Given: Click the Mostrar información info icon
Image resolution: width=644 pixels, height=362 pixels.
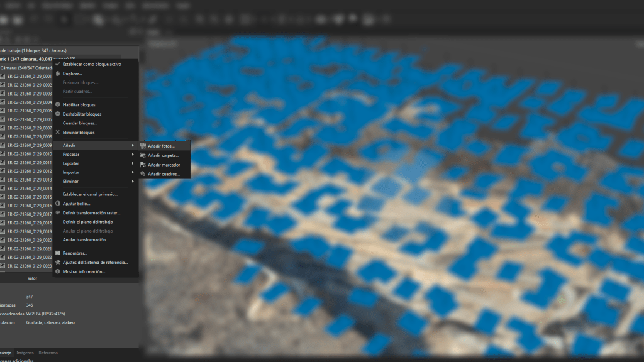Looking at the screenshot, I should [58, 271].
